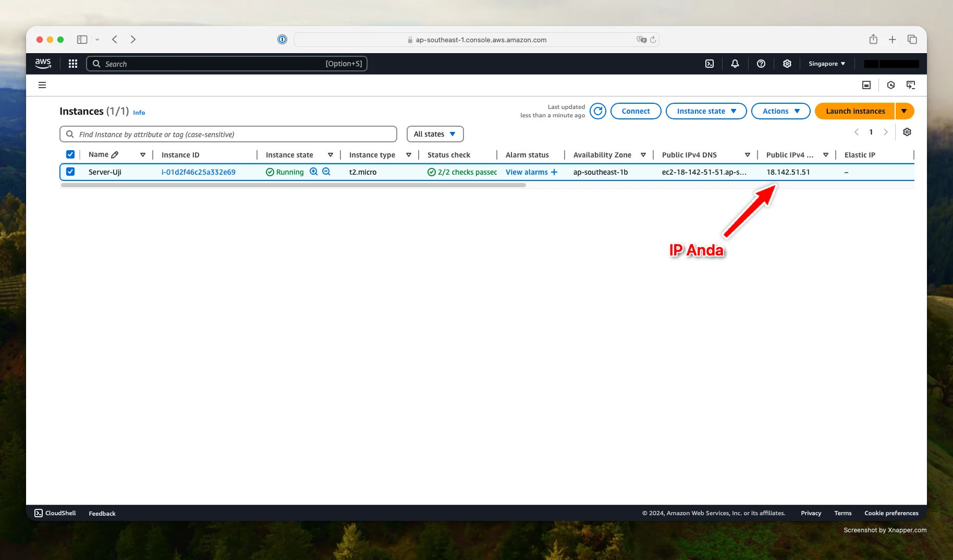Screen dimensions: 953x560
Task: Sort by Instance type column arrow
Action: click(409, 155)
